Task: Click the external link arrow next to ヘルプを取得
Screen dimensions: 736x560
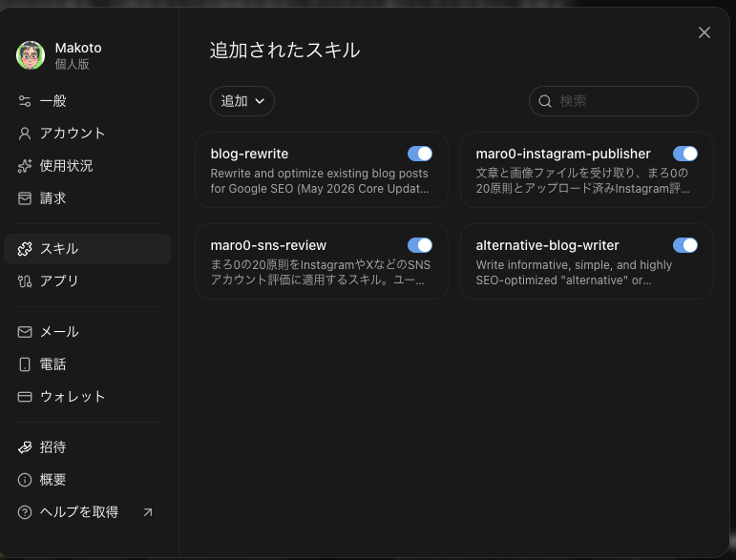Action: 147,512
